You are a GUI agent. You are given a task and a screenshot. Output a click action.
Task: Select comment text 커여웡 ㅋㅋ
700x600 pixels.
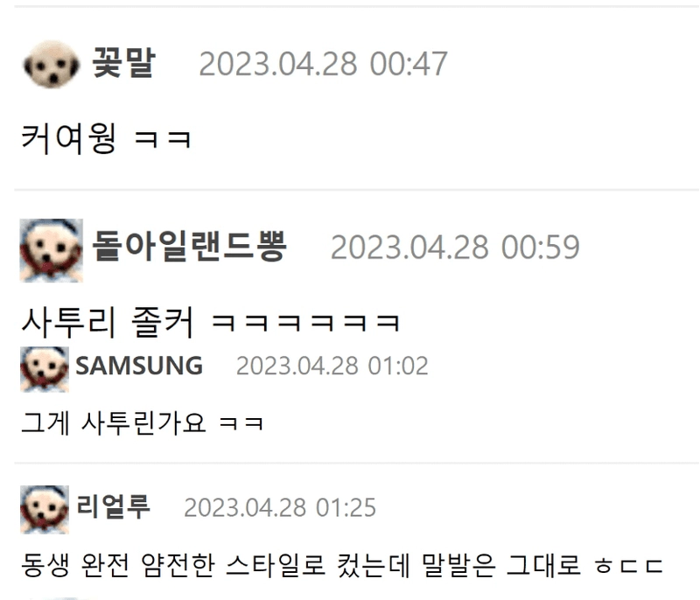click(106, 139)
